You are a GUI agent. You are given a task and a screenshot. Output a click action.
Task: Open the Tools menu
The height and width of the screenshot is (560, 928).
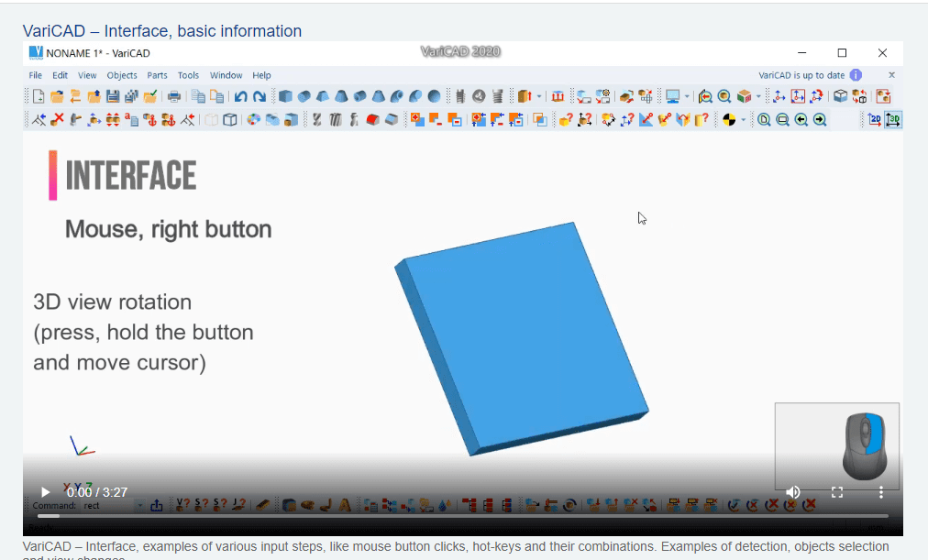point(188,75)
